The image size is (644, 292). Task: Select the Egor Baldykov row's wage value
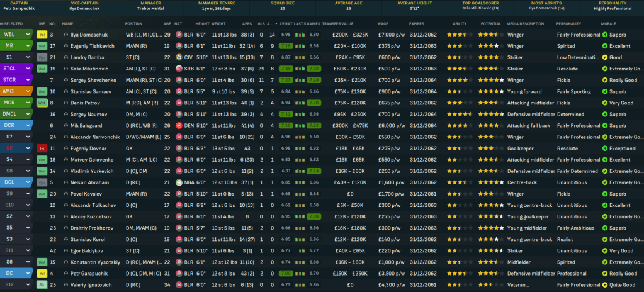[x=390, y=251]
